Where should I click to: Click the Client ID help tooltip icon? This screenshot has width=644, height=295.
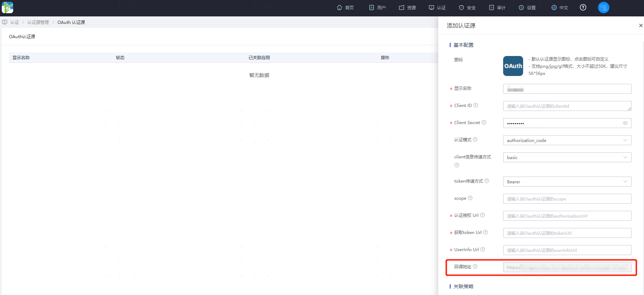tap(476, 105)
